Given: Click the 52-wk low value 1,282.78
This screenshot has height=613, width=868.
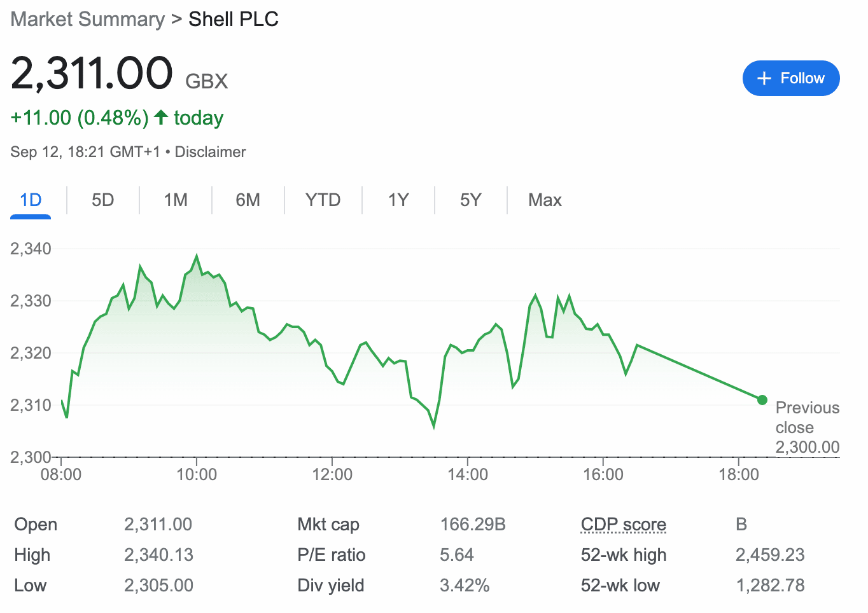Looking at the screenshot, I should pos(770,586).
